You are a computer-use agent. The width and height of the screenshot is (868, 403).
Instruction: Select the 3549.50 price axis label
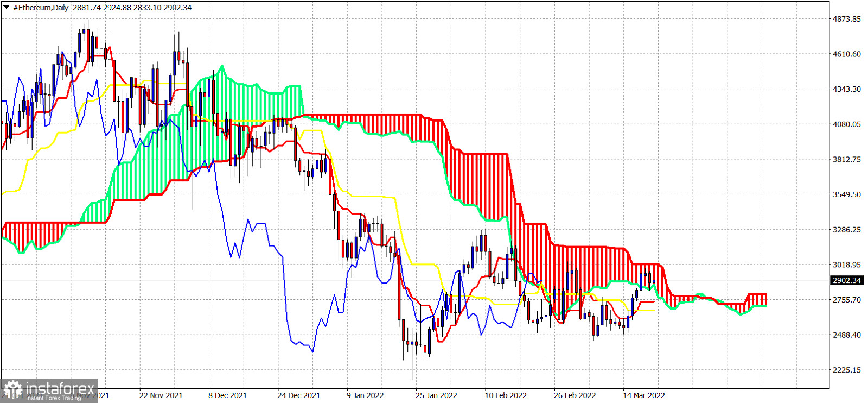pos(847,194)
